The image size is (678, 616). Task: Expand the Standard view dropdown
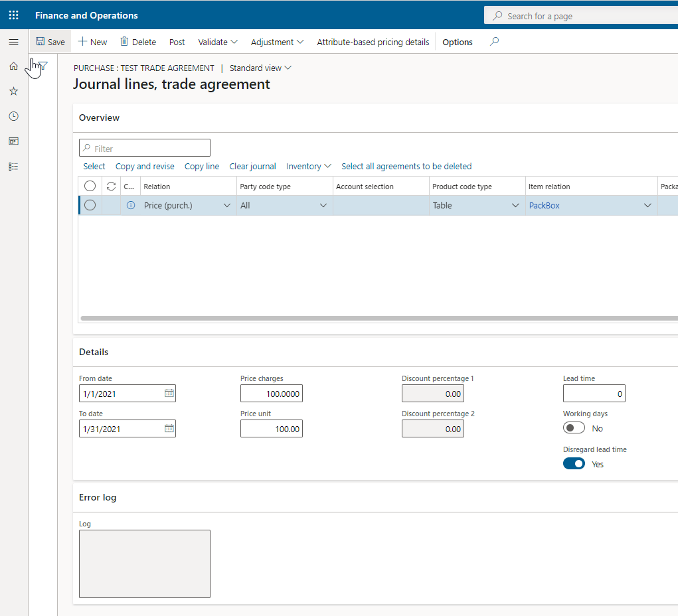260,68
